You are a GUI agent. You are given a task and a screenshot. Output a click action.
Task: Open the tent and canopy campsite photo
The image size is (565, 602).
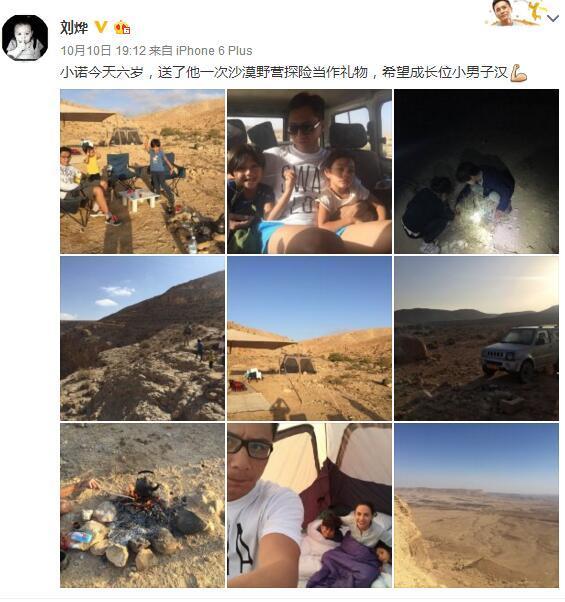coord(309,339)
